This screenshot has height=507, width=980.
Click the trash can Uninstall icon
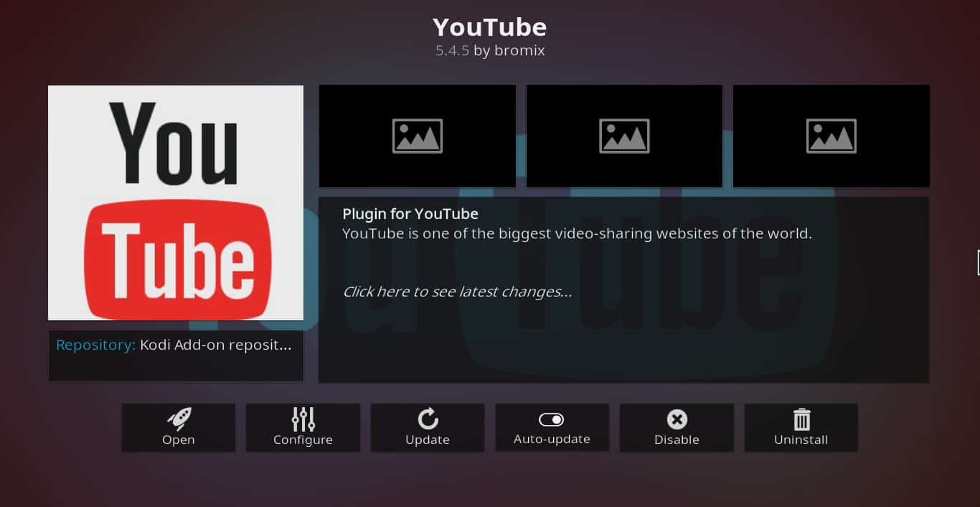tap(801, 419)
